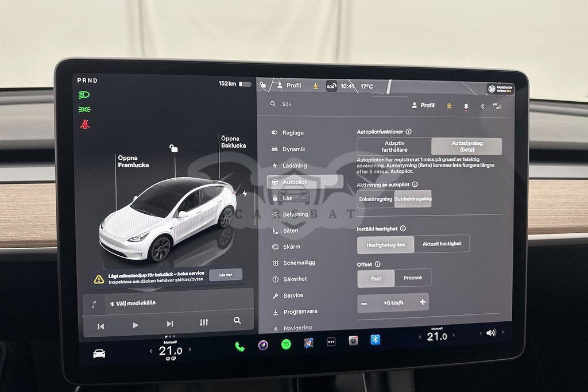Switch to Adaptiv farthållare mode
Image resolution: width=588 pixels, height=392 pixels.
394,147
